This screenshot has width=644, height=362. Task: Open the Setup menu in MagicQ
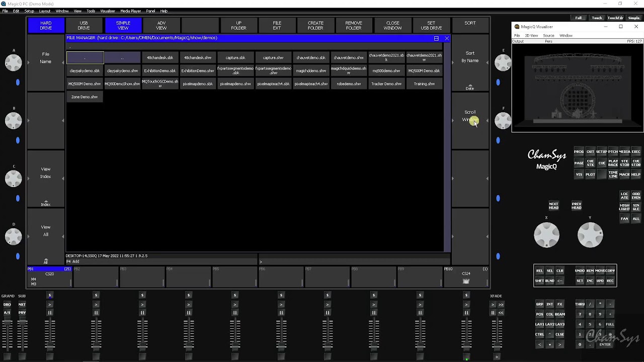pos(29,11)
